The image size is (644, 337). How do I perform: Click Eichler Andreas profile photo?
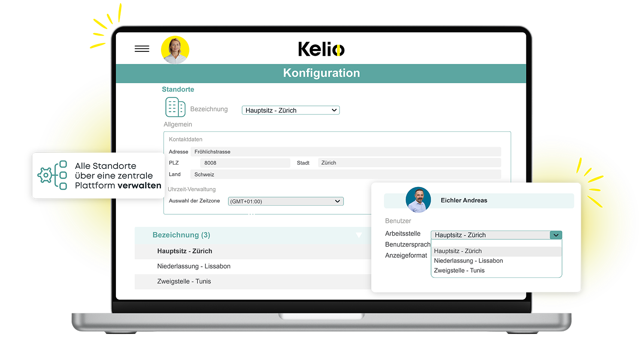coord(418,200)
